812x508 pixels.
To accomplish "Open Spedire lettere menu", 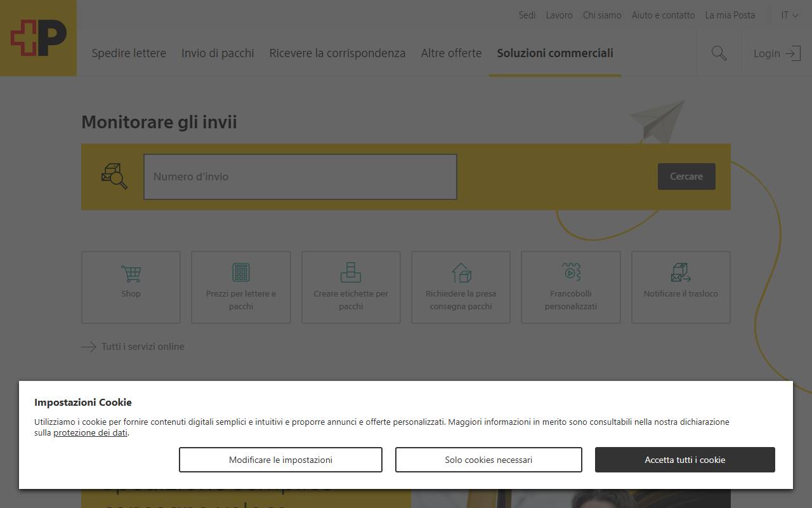I will tap(129, 53).
